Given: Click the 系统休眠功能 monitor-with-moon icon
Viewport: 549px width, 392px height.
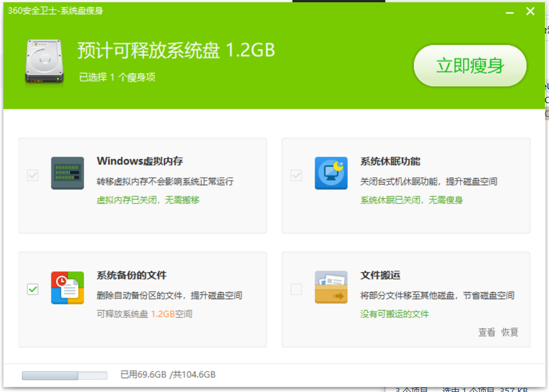Looking at the screenshot, I should point(331,174).
